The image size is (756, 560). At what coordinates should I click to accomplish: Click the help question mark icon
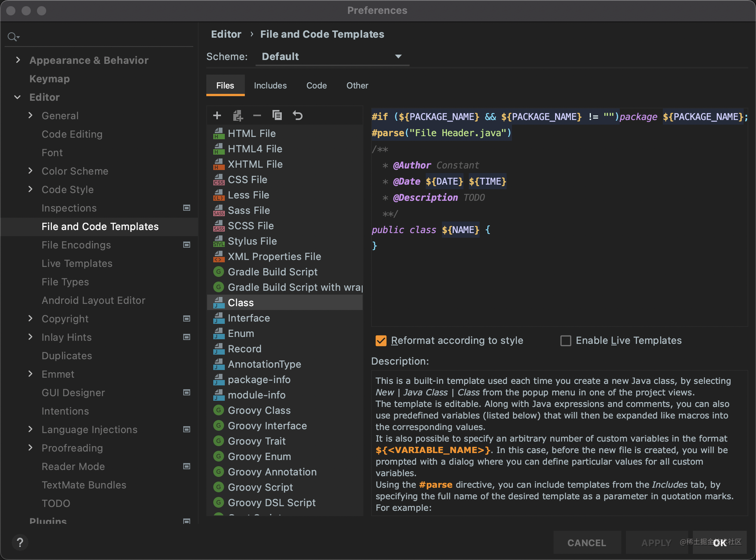[x=20, y=542]
